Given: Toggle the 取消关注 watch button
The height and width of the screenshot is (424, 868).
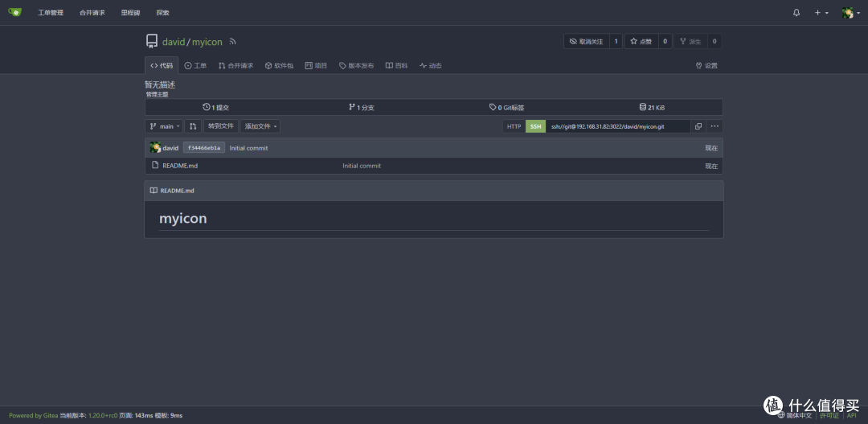Looking at the screenshot, I should pyautogui.click(x=586, y=41).
